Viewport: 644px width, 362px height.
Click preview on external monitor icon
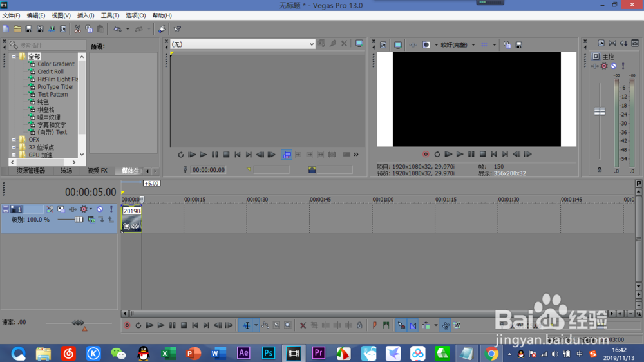point(397,45)
